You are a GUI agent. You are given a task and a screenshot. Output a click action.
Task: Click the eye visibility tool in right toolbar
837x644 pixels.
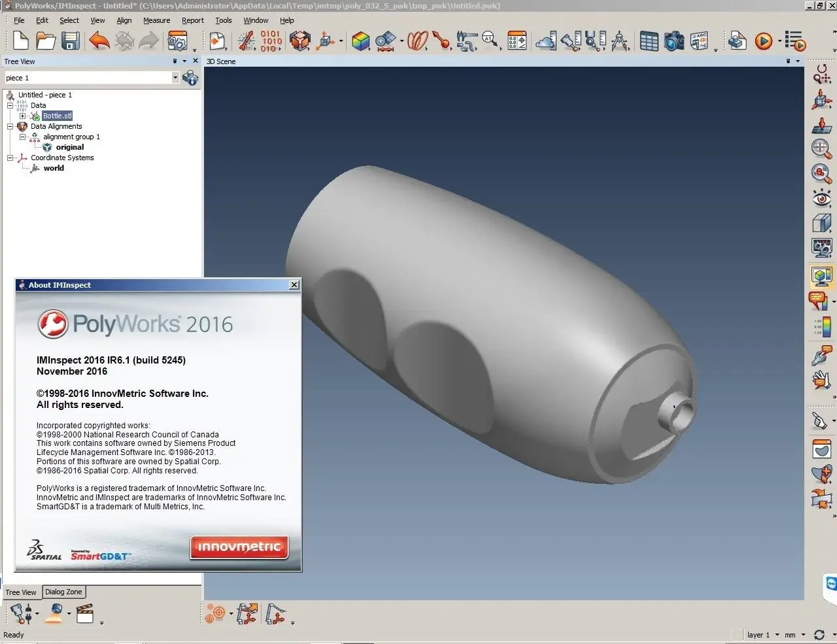click(x=821, y=197)
